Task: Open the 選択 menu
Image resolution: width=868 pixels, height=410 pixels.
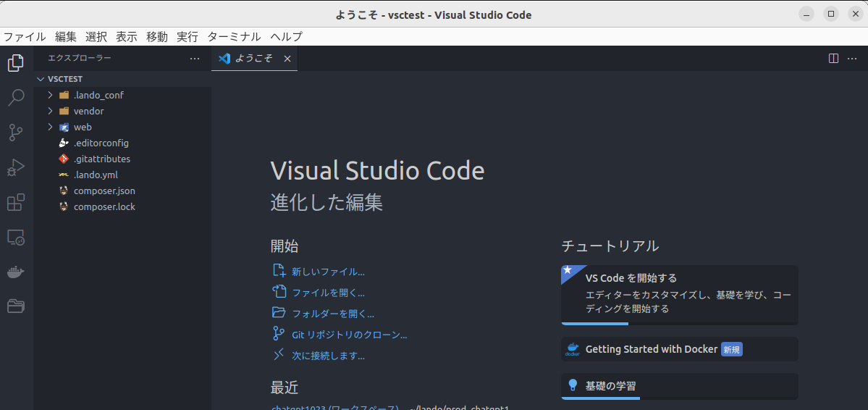Action: [x=96, y=37]
